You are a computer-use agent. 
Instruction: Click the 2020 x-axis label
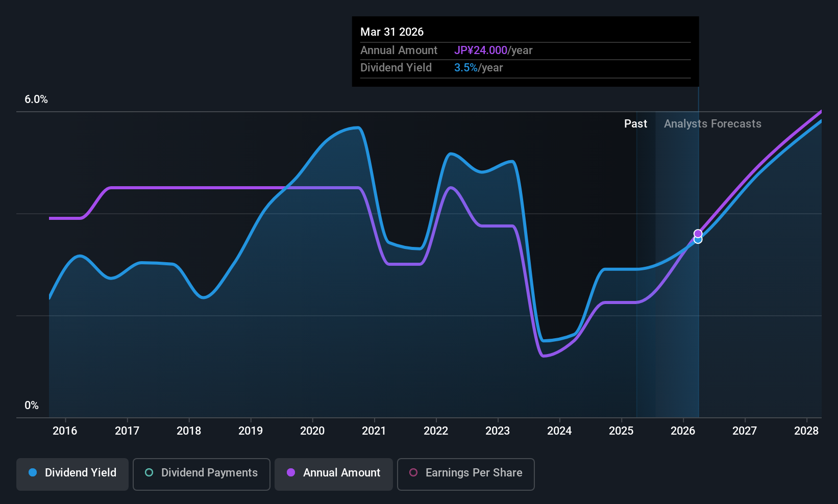click(x=312, y=431)
